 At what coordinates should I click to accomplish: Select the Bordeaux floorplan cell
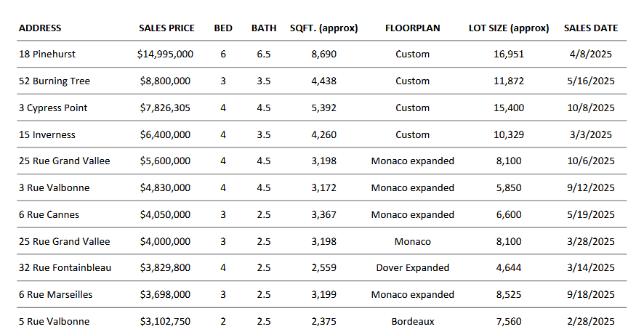[412, 322]
